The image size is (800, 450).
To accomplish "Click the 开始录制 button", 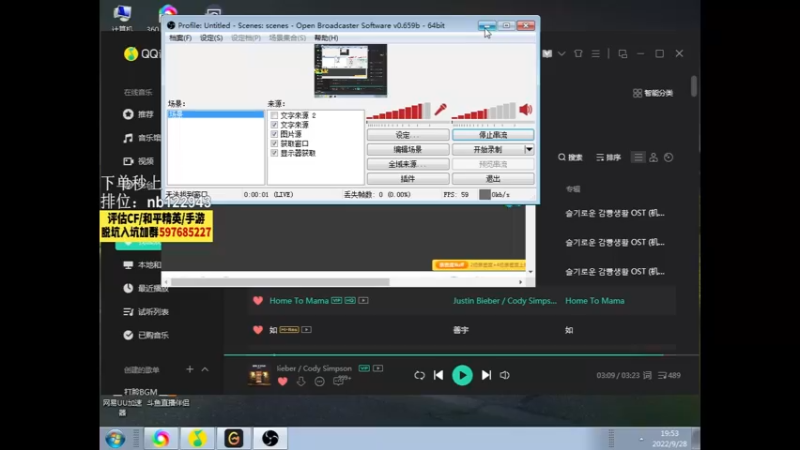I will 488,149.
